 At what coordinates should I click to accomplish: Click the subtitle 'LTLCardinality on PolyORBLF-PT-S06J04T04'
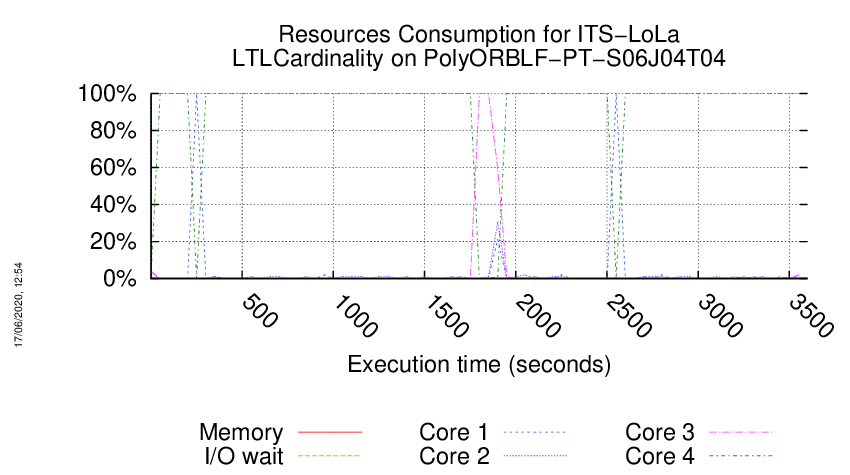479,58
